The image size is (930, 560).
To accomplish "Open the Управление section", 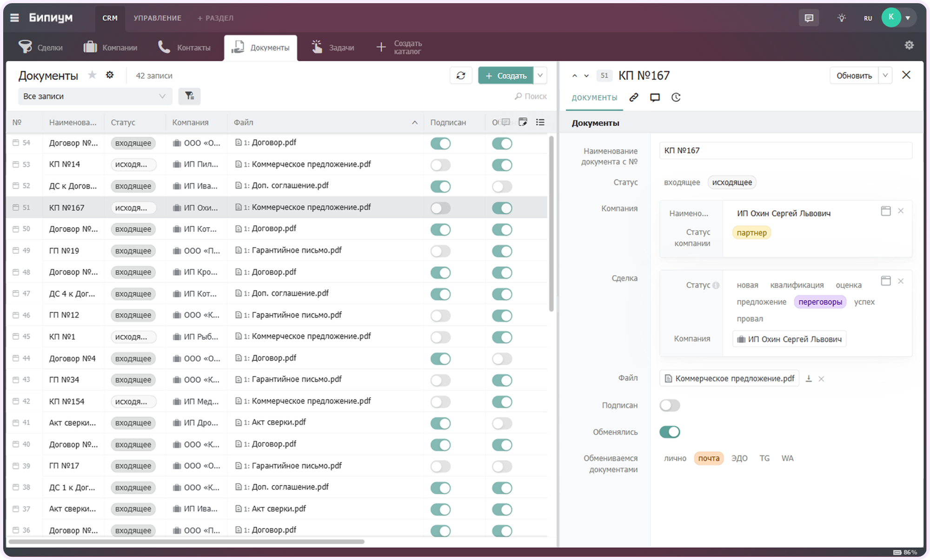I will click(x=157, y=18).
